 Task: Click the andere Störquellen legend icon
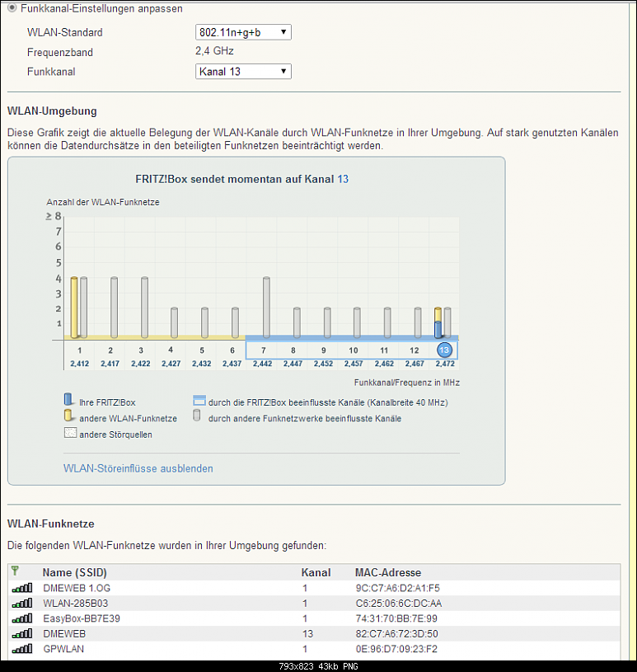[69, 434]
